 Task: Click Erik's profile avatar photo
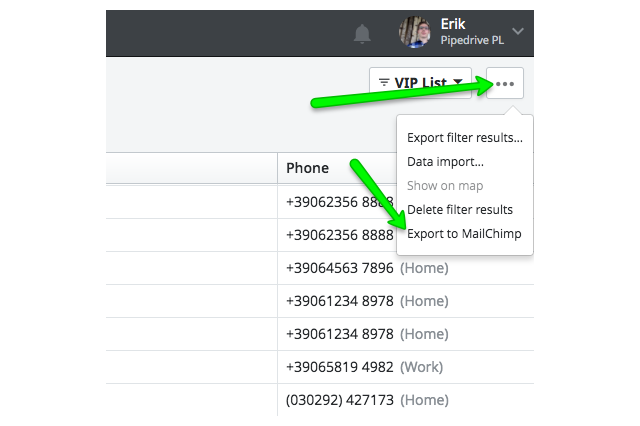(415, 33)
